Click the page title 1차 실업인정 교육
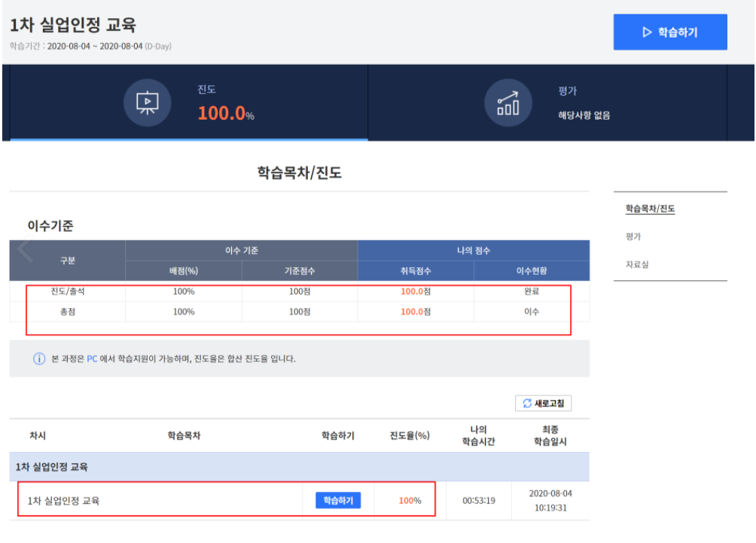The image size is (756, 543). pyautogui.click(x=73, y=25)
